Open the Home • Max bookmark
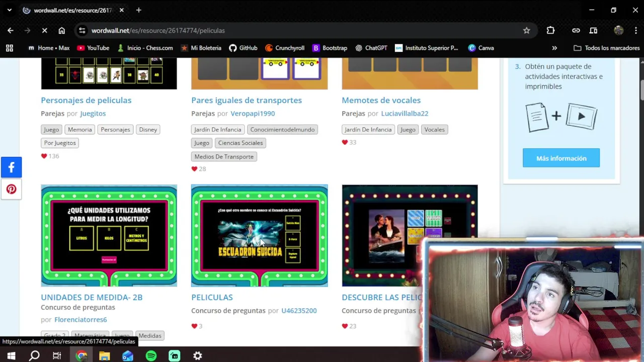The width and height of the screenshot is (644, 362). tap(49, 48)
